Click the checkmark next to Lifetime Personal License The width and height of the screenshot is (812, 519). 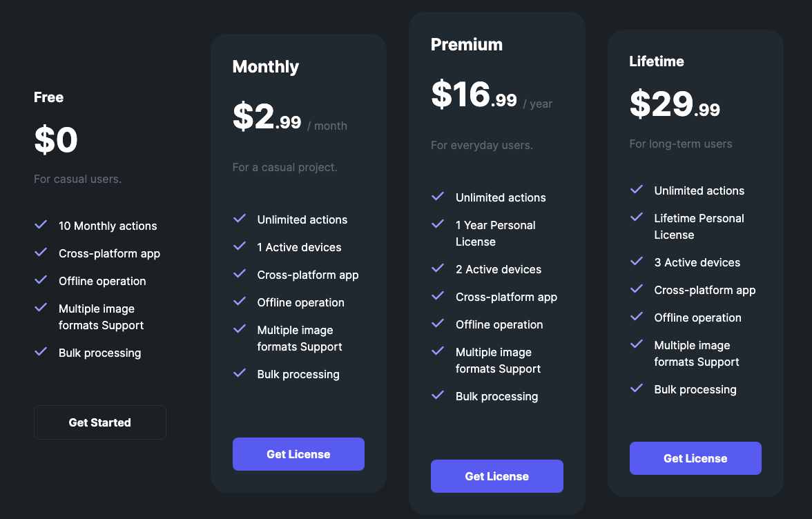636,217
